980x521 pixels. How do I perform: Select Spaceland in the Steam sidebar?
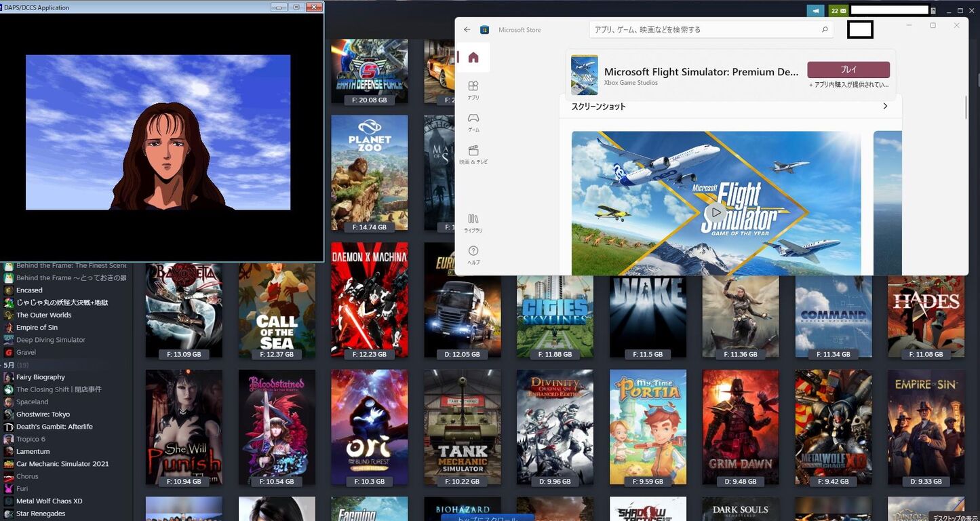tap(33, 402)
